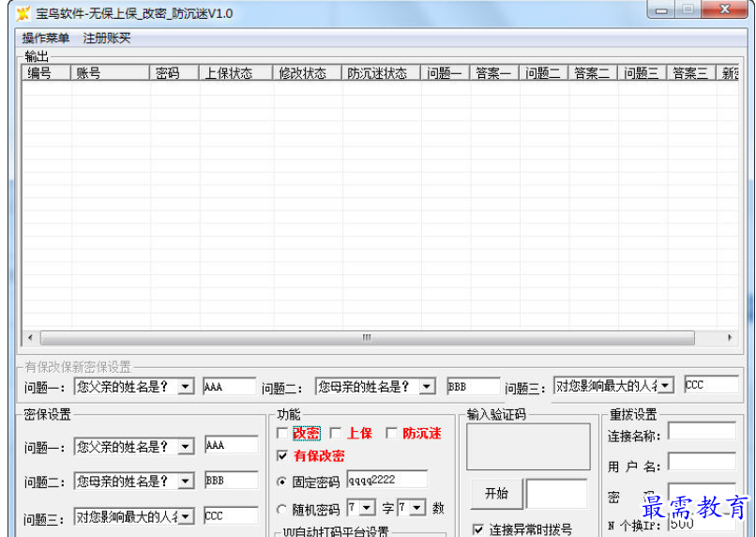This screenshot has width=756, height=537.
Task: Click the horizontal scrollbar left arrow
Action: (29, 338)
